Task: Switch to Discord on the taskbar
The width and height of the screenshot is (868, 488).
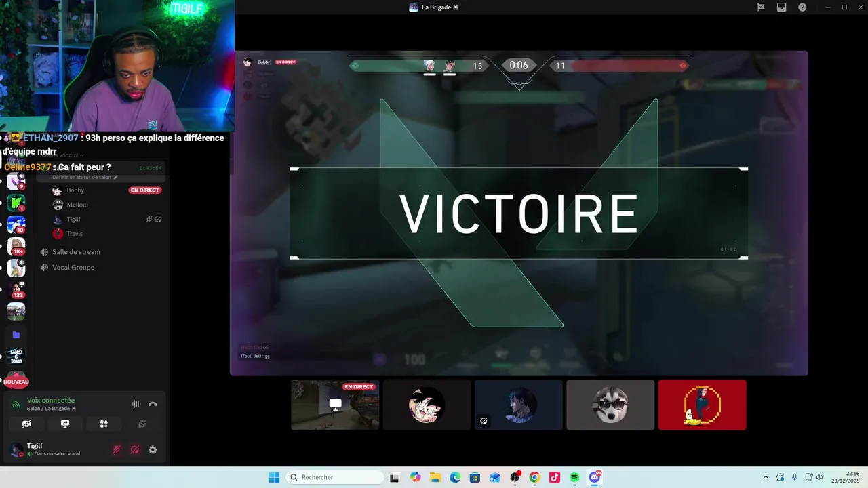Action: pos(595,477)
